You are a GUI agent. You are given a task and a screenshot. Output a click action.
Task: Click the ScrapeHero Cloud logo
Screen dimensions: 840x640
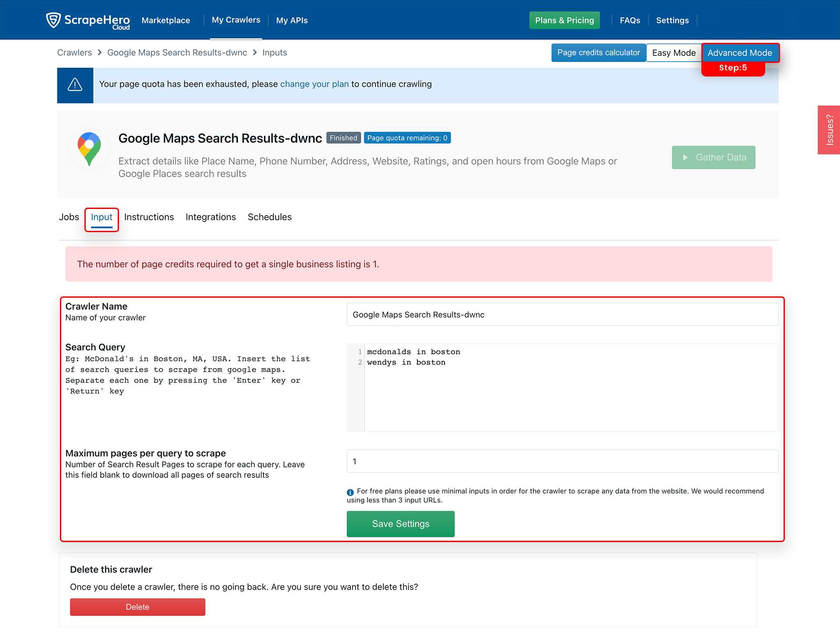coord(87,20)
